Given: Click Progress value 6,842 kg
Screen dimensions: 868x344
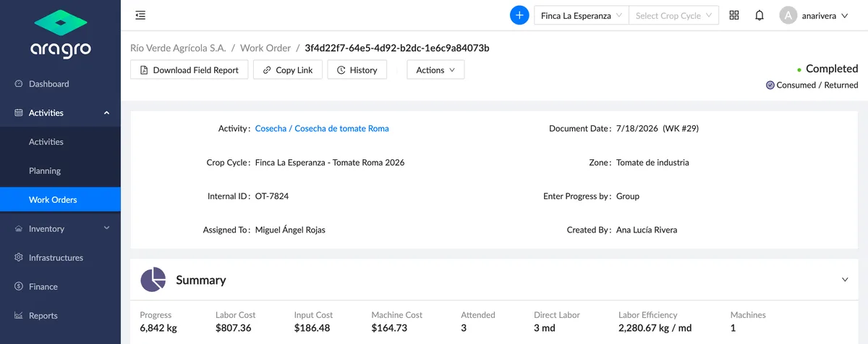Looking at the screenshot, I should [x=158, y=328].
